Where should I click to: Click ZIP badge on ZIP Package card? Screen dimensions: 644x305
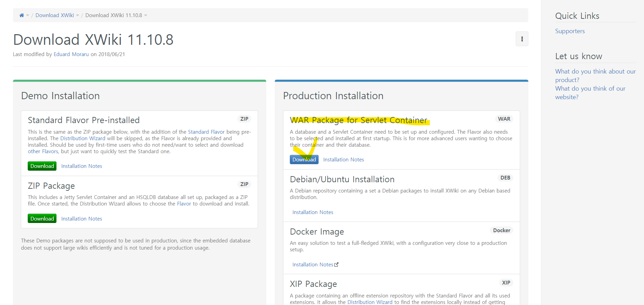click(x=244, y=184)
